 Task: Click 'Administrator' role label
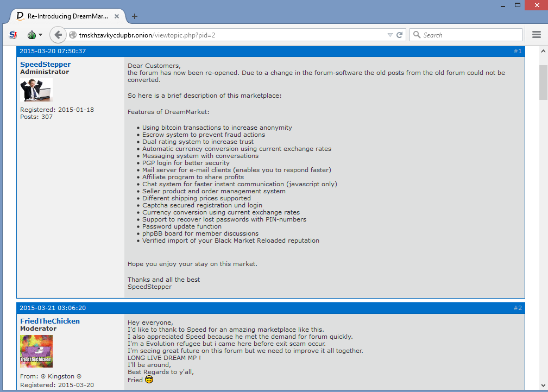point(45,72)
